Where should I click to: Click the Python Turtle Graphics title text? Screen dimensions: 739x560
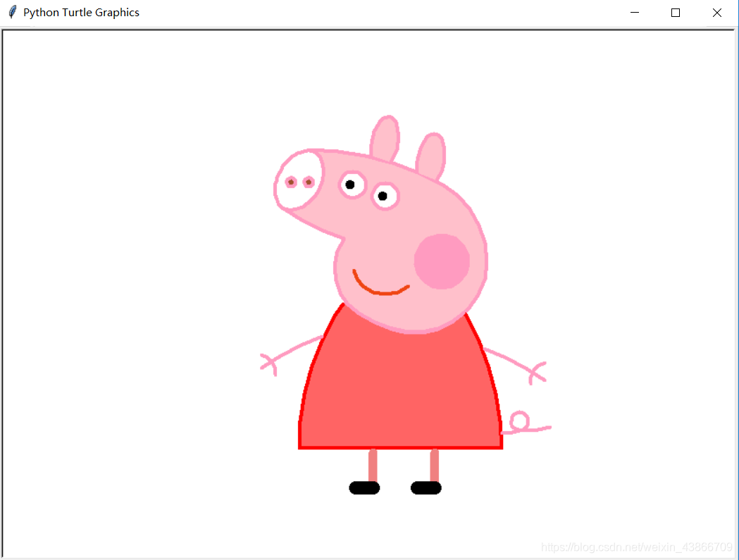click(82, 13)
